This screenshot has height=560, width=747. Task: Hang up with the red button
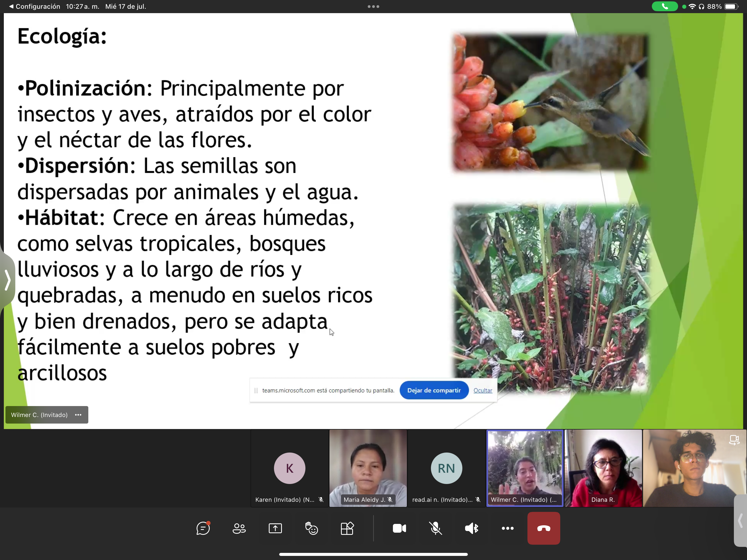click(x=543, y=528)
